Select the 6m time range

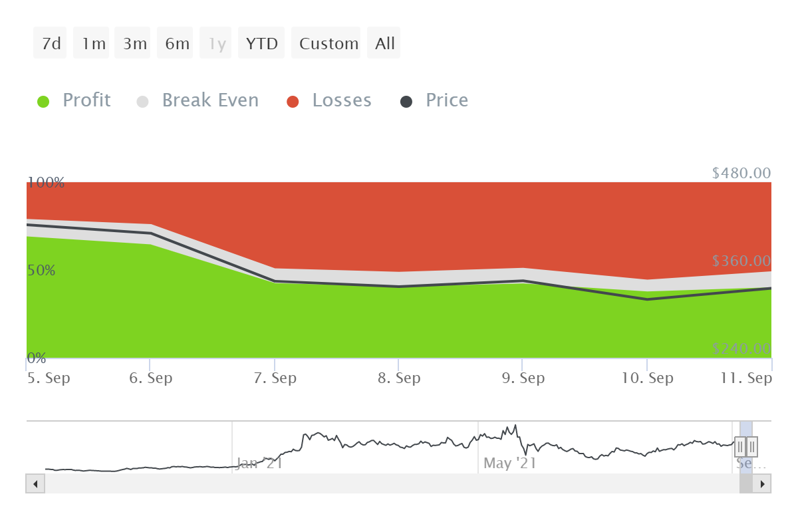pyautogui.click(x=176, y=44)
